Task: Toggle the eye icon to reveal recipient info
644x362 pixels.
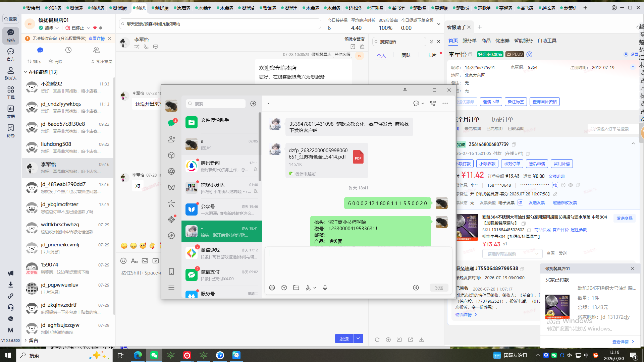Action: [571, 185]
